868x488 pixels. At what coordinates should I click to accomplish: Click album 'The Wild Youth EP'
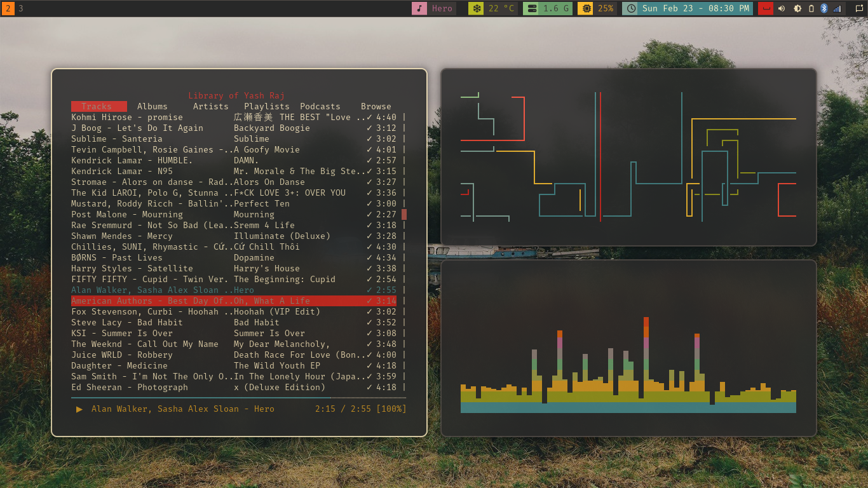[277, 365]
